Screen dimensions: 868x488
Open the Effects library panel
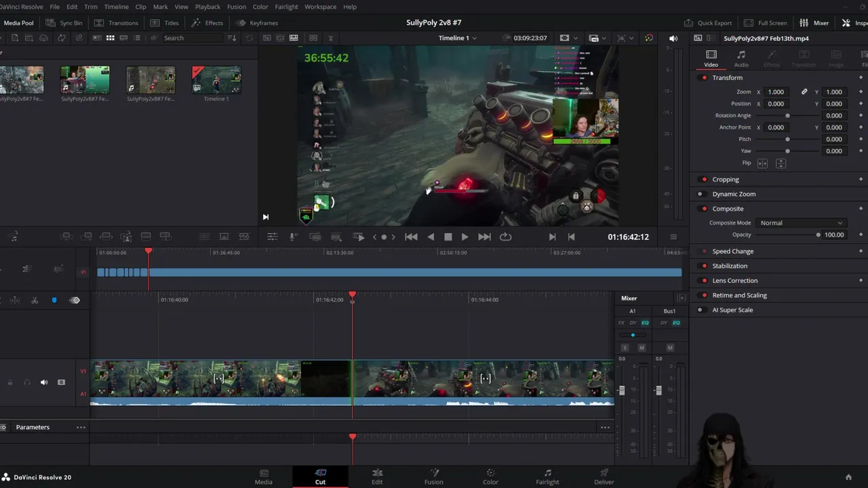(x=208, y=23)
